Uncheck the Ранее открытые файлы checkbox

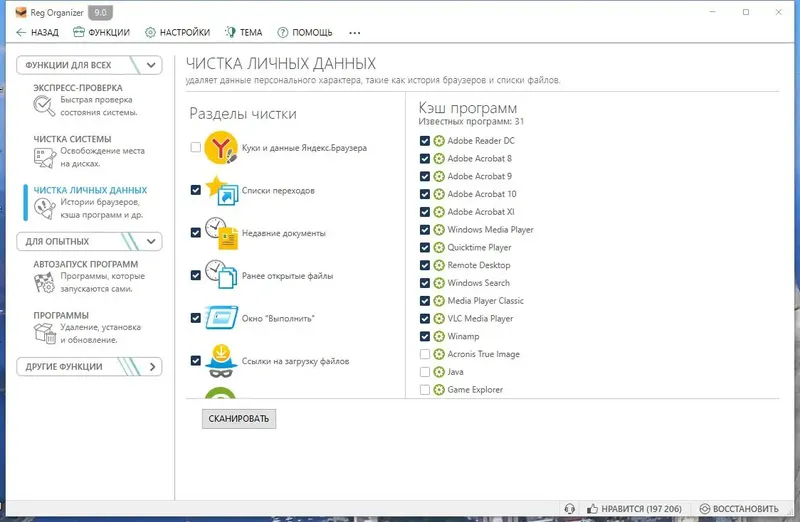tap(195, 275)
